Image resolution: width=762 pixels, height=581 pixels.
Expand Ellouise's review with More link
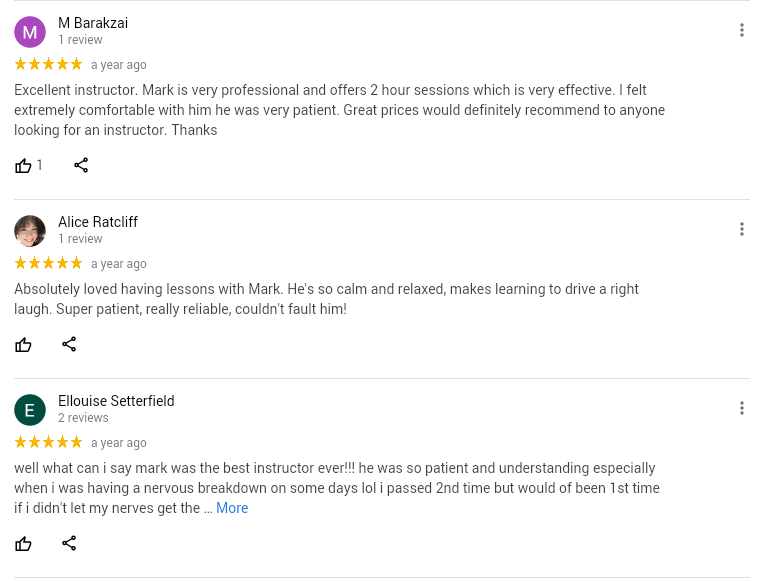(x=232, y=508)
